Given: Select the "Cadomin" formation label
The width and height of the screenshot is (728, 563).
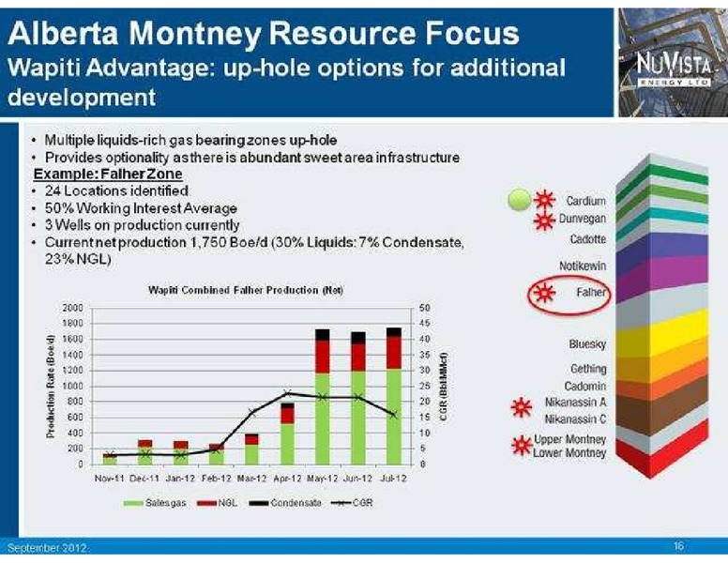Looking at the screenshot, I should tap(585, 386).
